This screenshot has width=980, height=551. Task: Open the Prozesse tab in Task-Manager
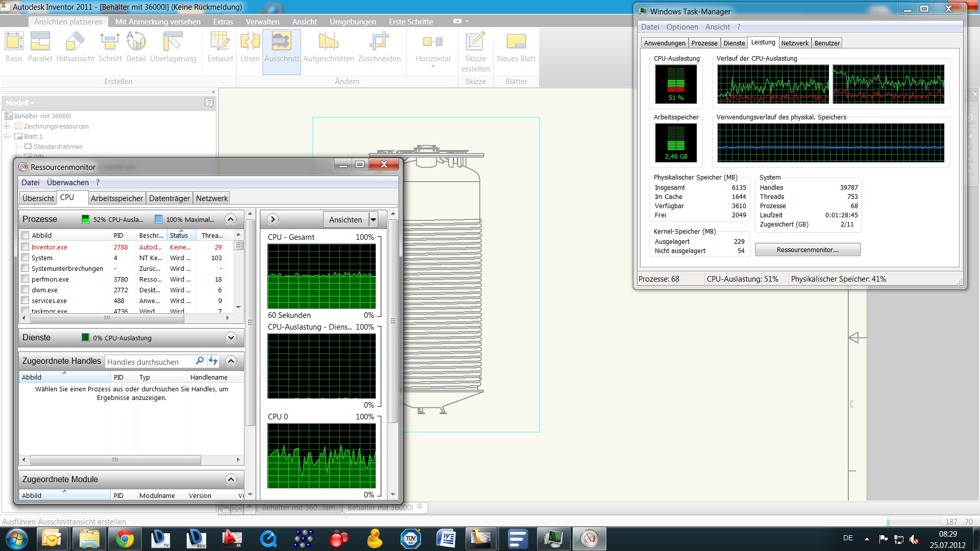704,43
